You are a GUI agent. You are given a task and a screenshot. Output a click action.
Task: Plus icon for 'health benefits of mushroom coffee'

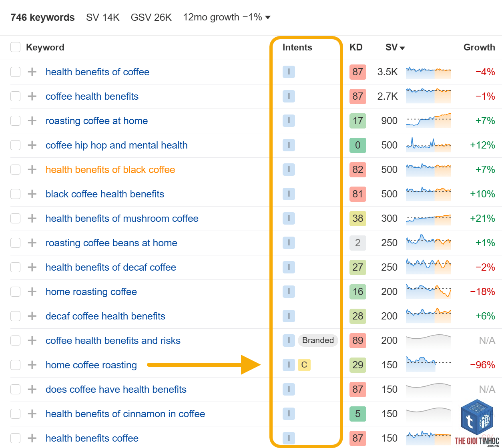click(x=32, y=219)
